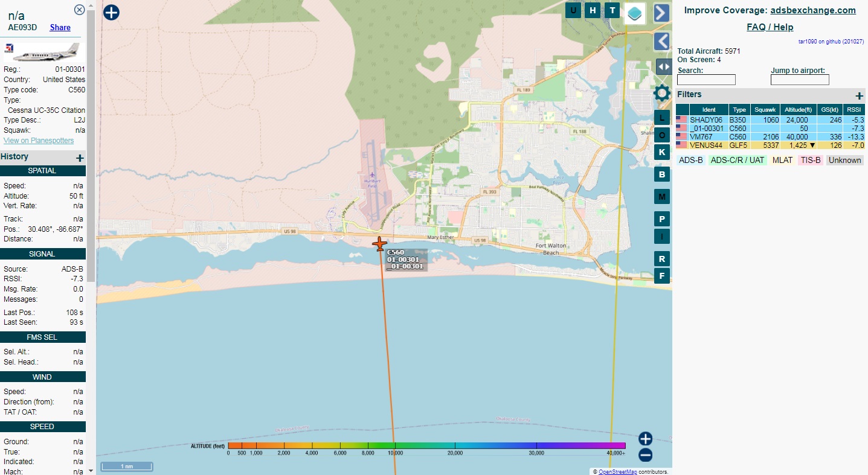Click the US flag in VENUS44 row
Viewport: 868px width, 475px height.
(682, 145)
